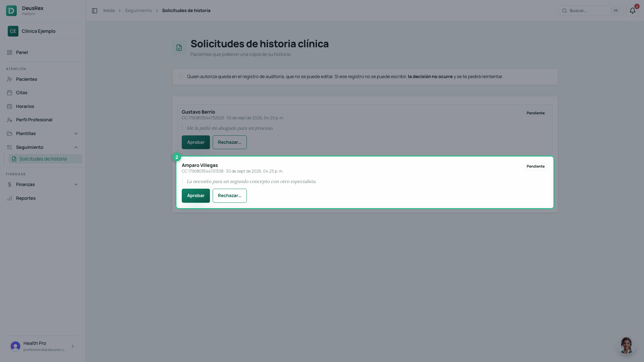Click the Finanzas dollar icon
The height and width of the screenshot is (362, 644).
9,185
